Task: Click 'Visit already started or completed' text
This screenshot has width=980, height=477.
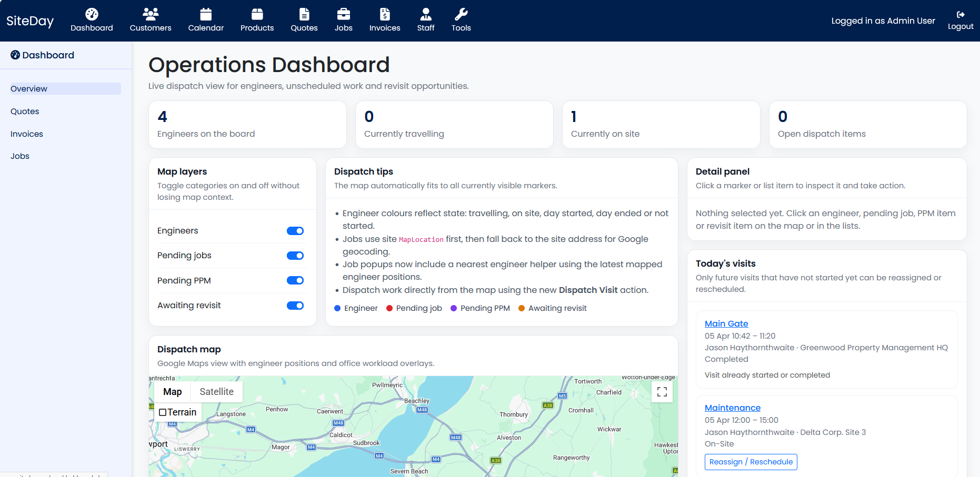Action: (767, 375)
